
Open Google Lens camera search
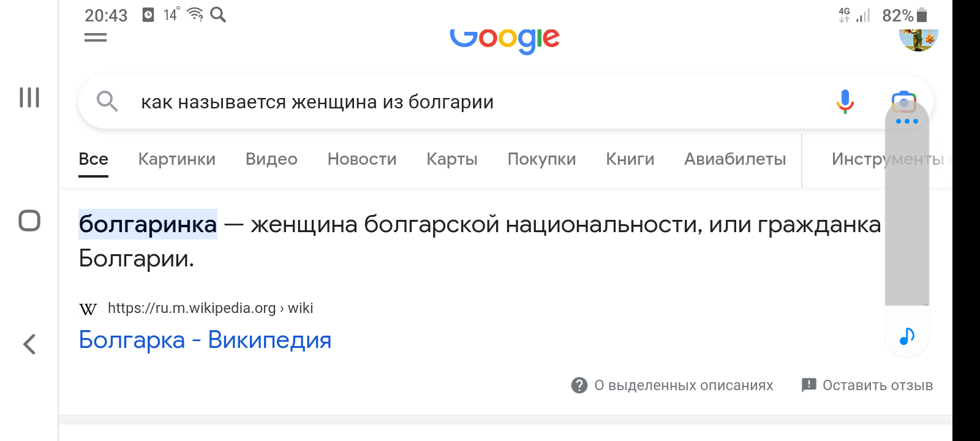pyautogui.click(x=903, y=101)
